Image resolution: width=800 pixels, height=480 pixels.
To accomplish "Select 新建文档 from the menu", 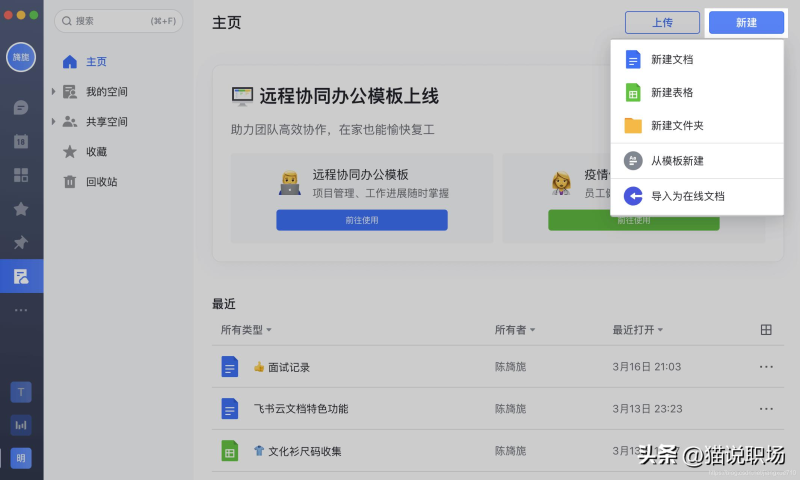I will [672, 60].
